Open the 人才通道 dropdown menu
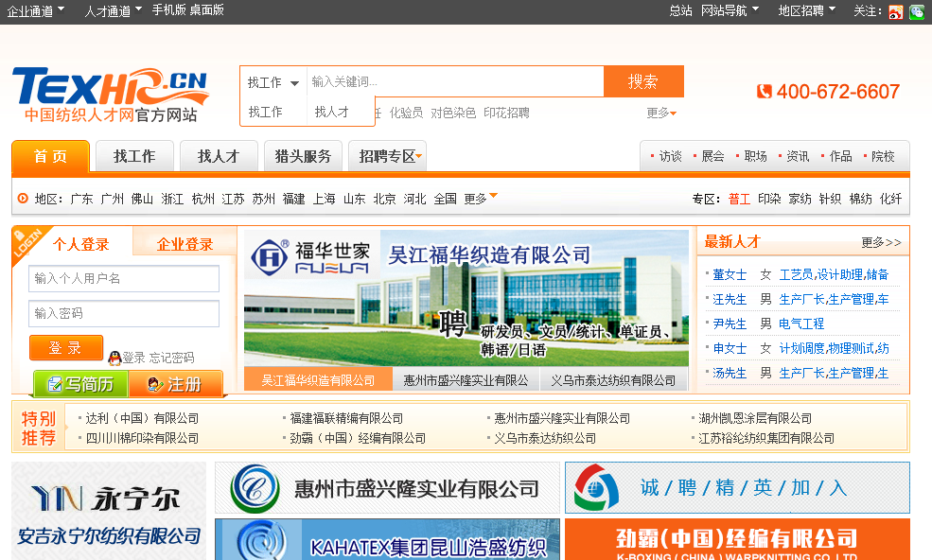Viewport: 932px width, 560px height. tap(113, 10)
